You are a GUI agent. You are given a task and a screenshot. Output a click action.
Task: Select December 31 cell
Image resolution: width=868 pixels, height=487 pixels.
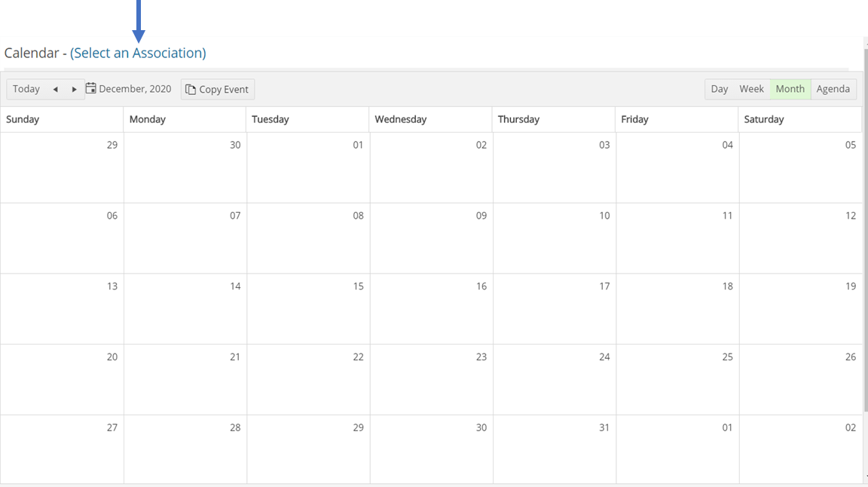click(x=554, y=449)
